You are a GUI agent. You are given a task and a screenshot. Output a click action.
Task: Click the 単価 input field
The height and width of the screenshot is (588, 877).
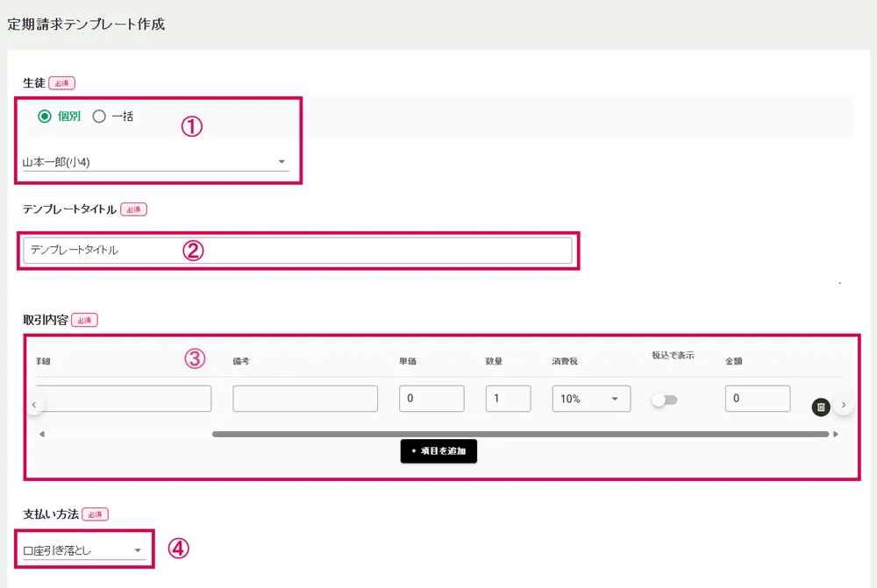coord(431,399)
